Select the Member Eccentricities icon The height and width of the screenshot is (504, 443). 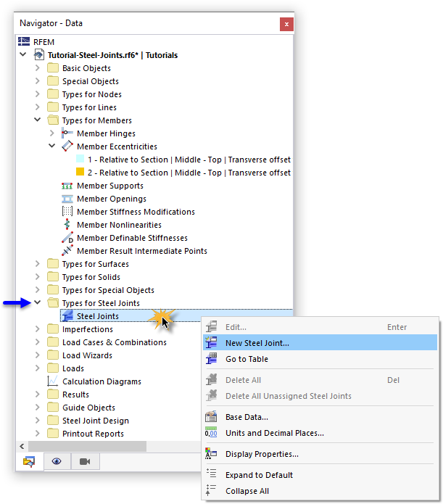[67, 146]
